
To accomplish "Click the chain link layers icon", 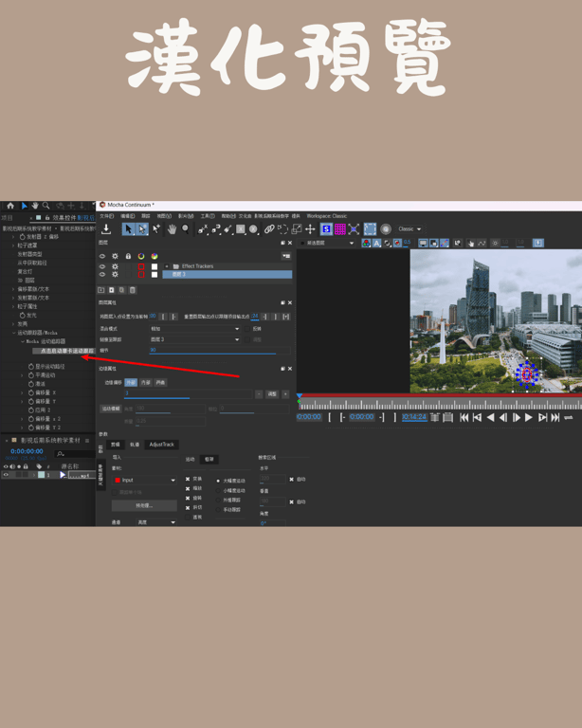I will [x=269, y=228].
